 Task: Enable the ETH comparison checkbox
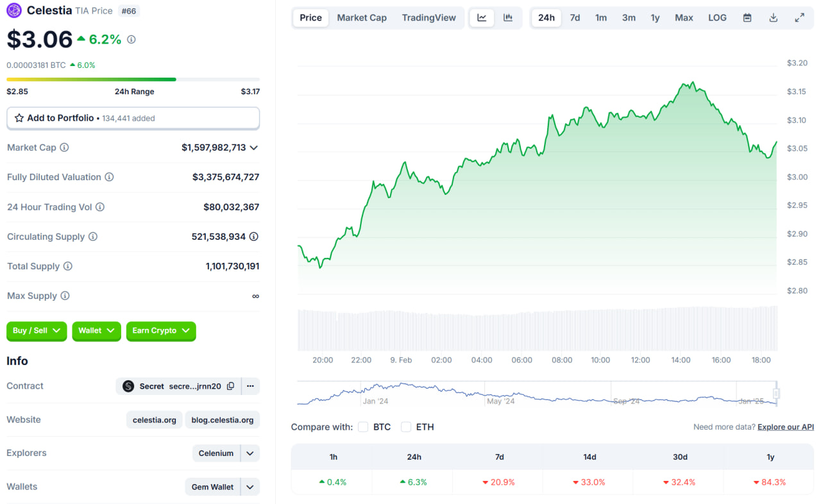coord(406,427)
